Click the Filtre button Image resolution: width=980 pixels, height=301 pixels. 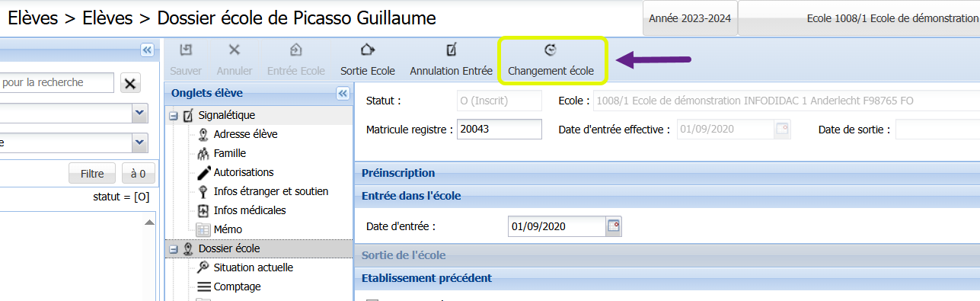(x=92, y=174)
